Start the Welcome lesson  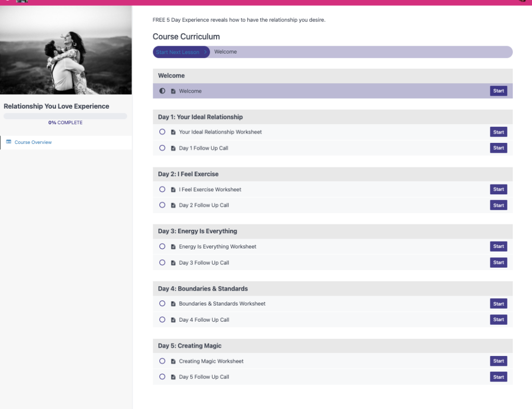498,91
